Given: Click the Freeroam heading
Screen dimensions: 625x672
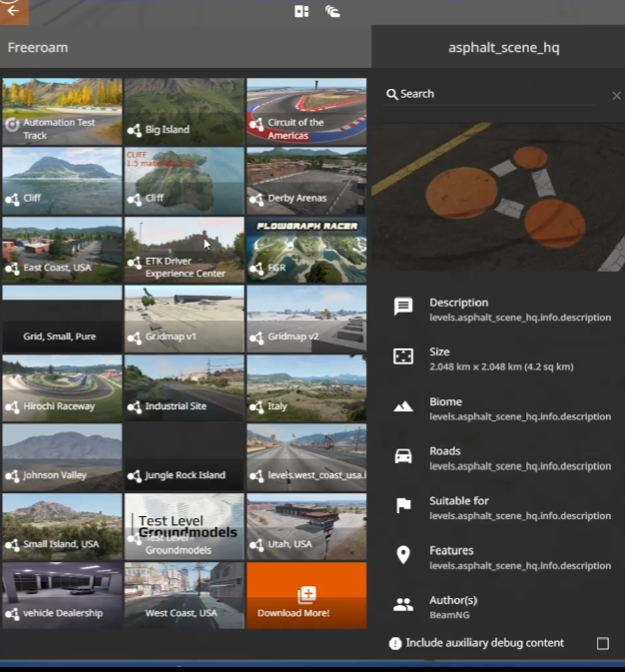Looking at the screenshot, I should [x=38, y=47].
